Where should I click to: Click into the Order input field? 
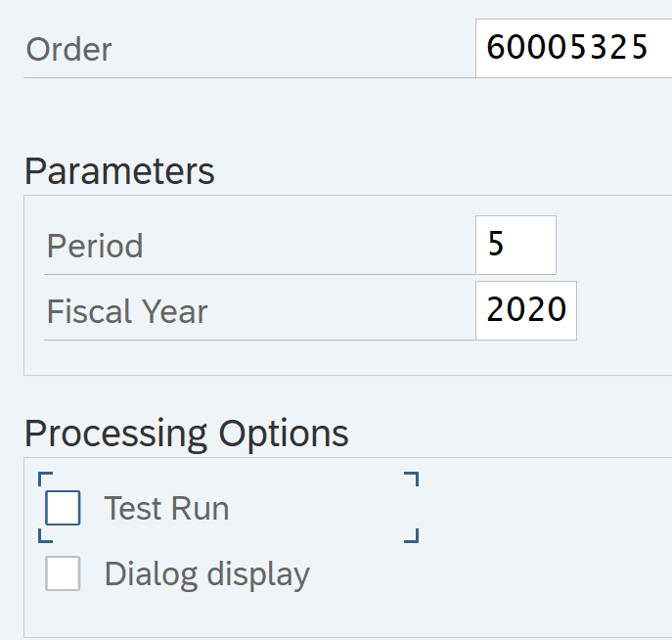point(572,47)
